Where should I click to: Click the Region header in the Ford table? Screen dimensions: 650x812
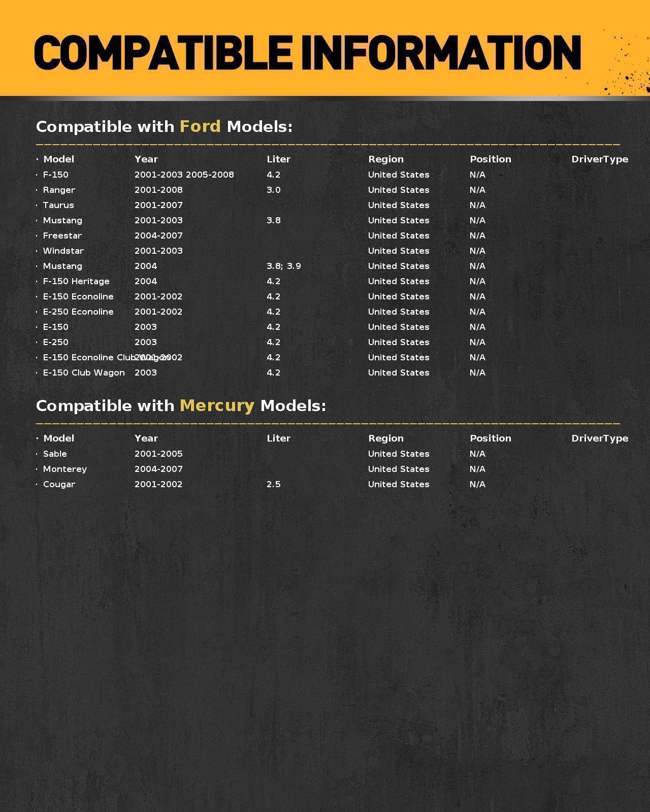point(386,159)
